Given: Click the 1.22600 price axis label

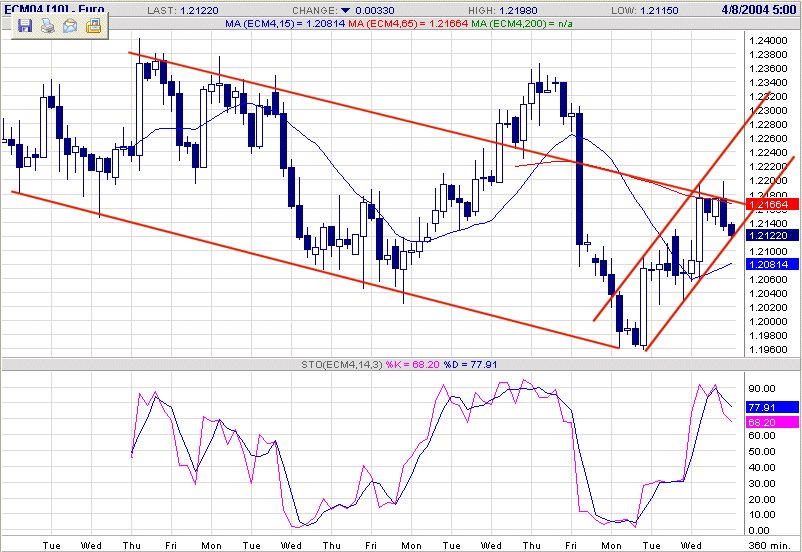Looking at the screenshot, I should pos(768,139).
